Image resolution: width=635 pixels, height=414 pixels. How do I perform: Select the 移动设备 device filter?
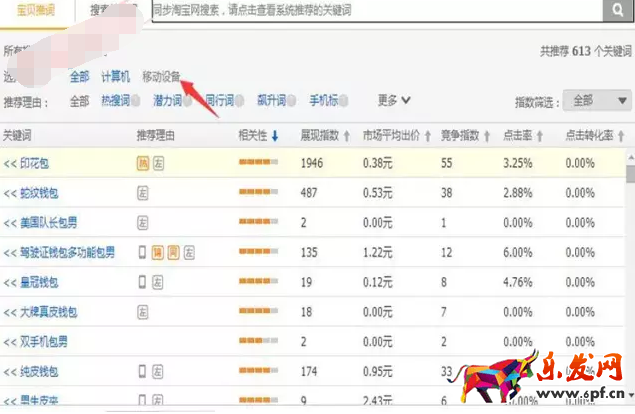point(161,76)
